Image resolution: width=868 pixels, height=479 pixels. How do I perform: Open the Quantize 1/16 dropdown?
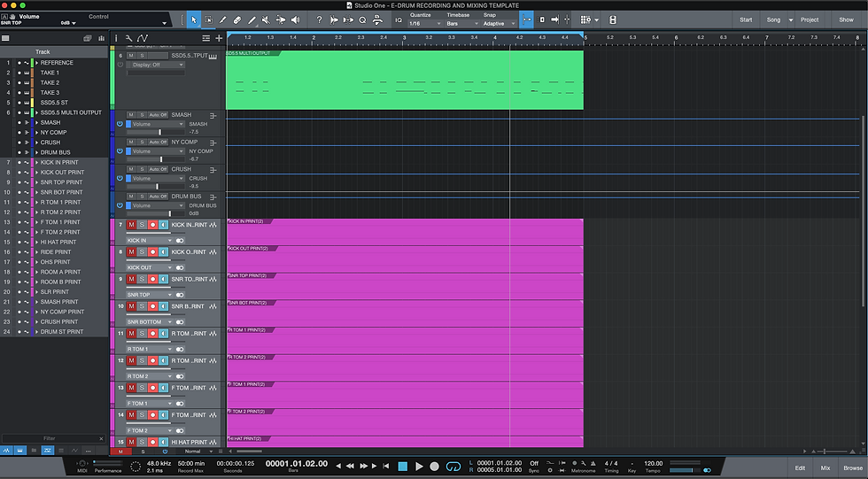coord(424,24)
